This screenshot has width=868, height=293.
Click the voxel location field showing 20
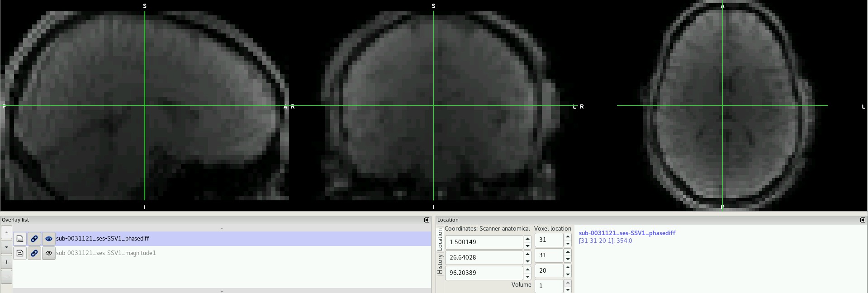(549, 271)
